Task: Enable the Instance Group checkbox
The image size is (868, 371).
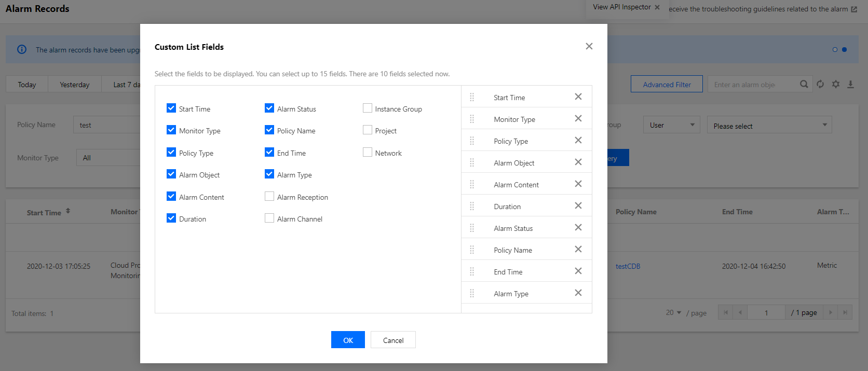Action: tap(368, 108)
